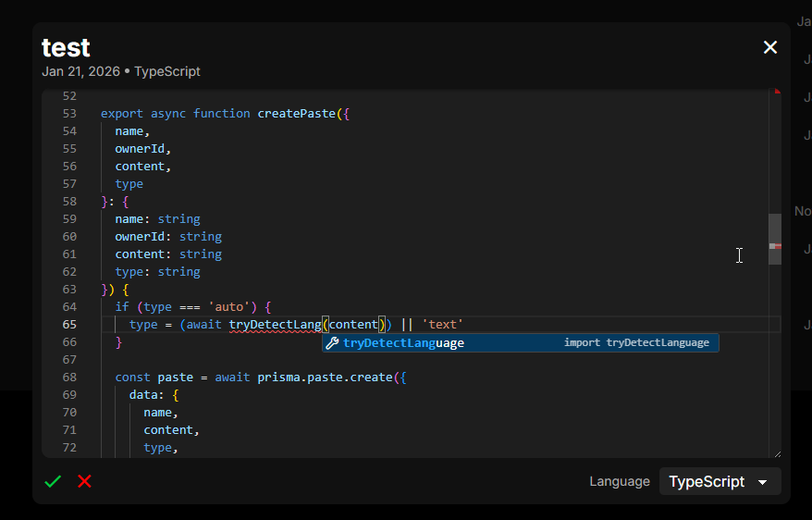Click the editor's vertical scrollbar thumb
The width and height of the screenshot is (812, 520).
point(775,240)
